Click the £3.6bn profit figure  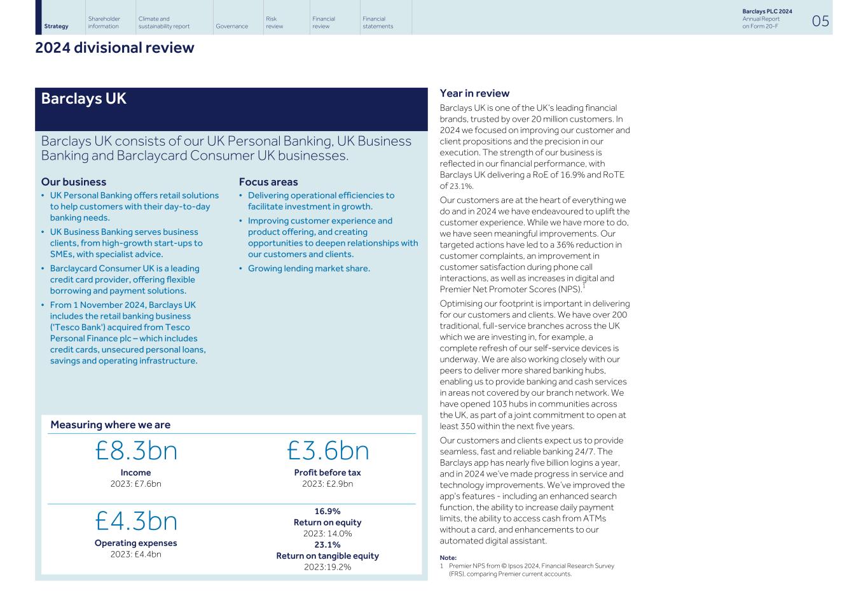click(327, 451)
